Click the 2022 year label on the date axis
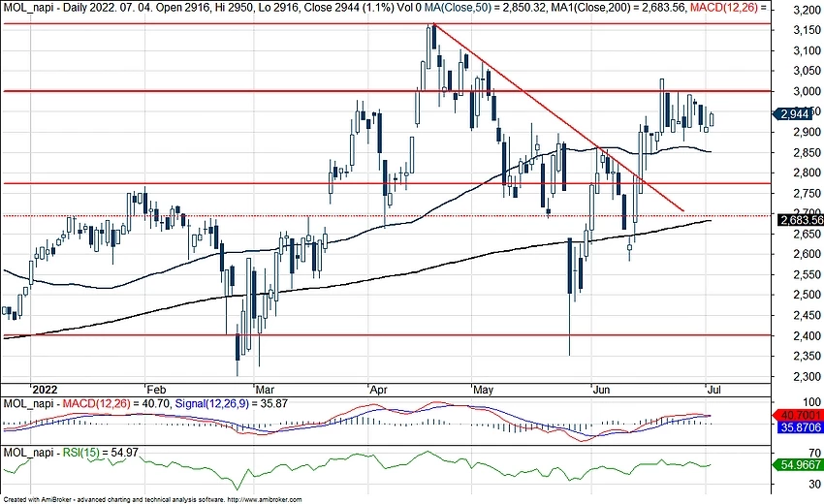The width and height of the screenshot is (824, 504). (45, 390)
